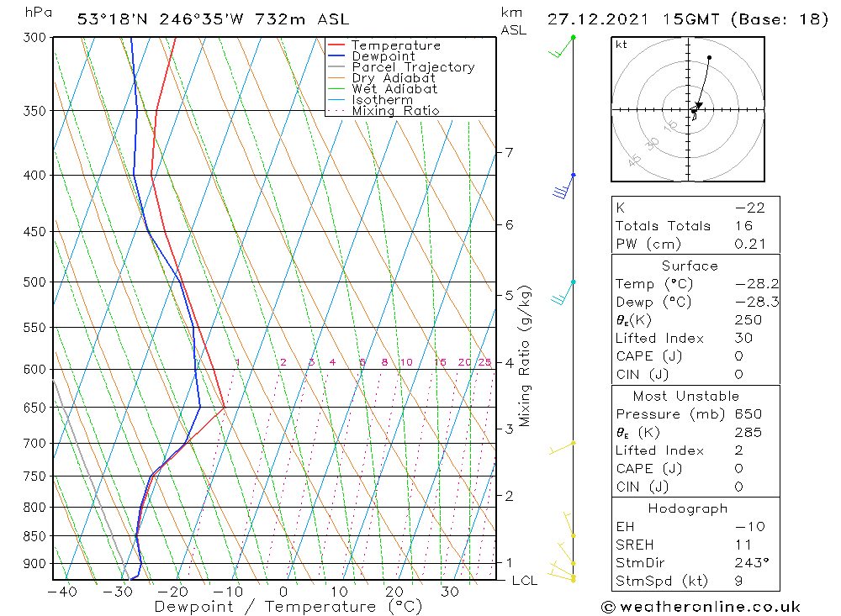Click surface Dewp value -28.3
The height and width of the screenshot is (616, 841).
pyautogui.click(x=757, y=302)
